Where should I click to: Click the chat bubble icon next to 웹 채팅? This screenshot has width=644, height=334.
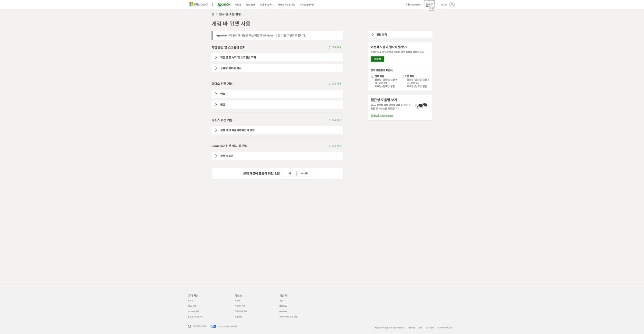pos(404,76)
